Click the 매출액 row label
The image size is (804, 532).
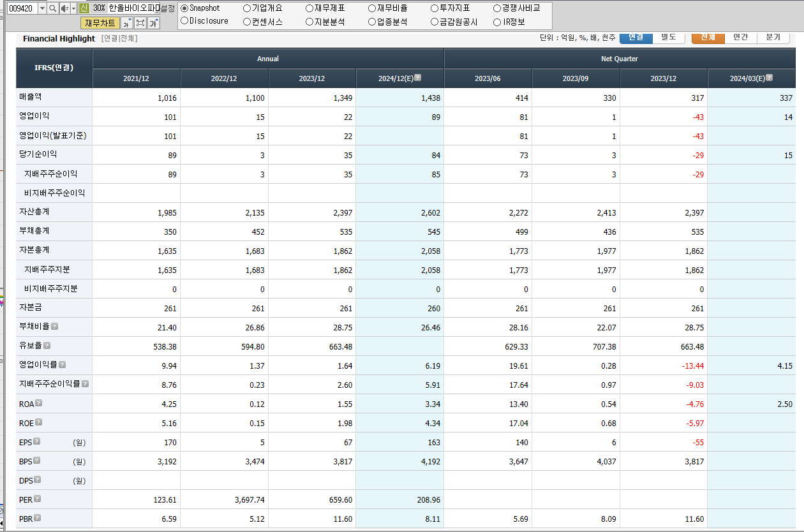coord(30,97)
